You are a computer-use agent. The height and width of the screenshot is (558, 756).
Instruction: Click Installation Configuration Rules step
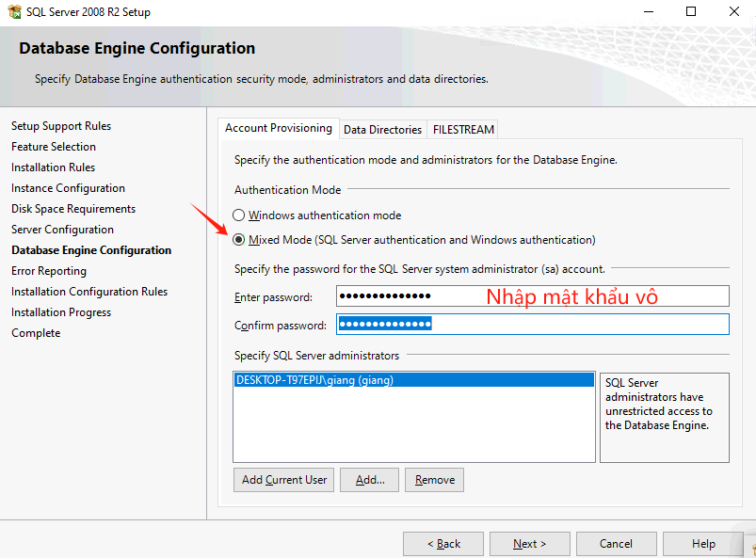tap(89, 292)
